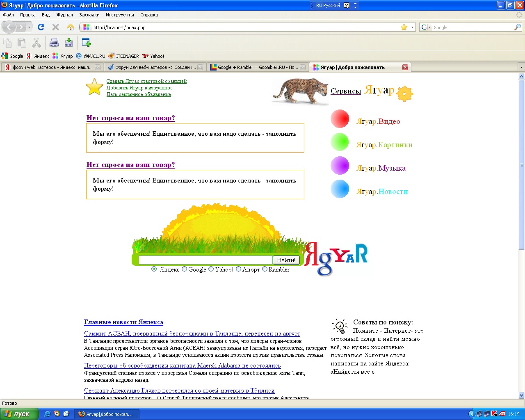Click the Kaspersky tray icon
The height and width of the screenshot is (420, 525).
point(494,414)
